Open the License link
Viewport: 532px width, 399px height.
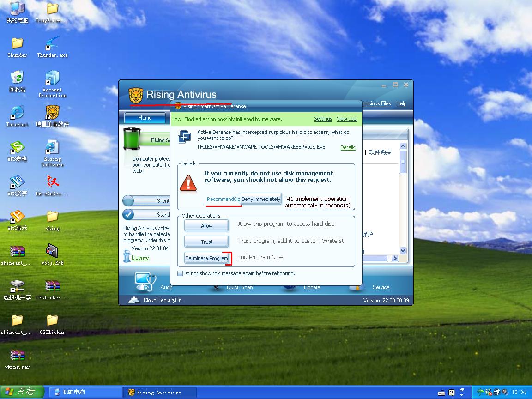[x=140, y=258]
